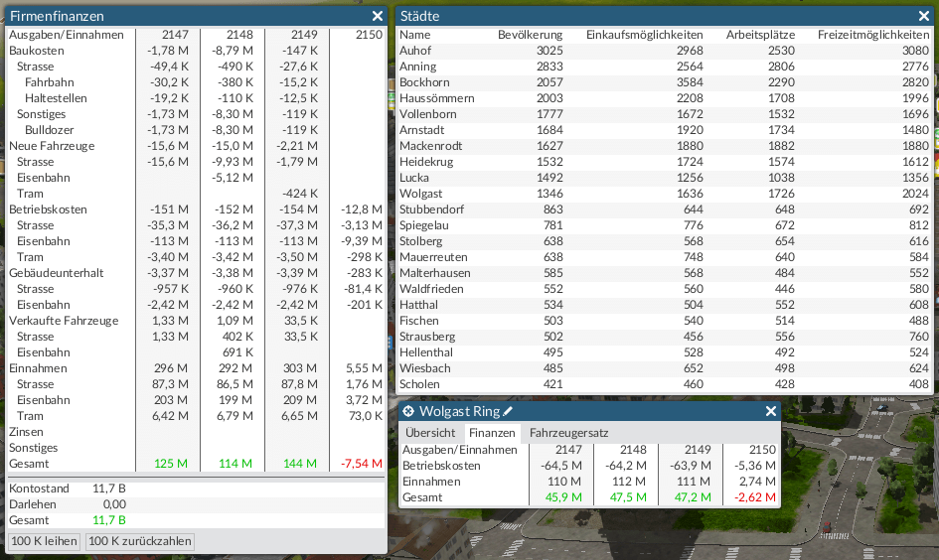
Task: Click the Kontostand value 11,7 B
Action: (x=109, y=489)
